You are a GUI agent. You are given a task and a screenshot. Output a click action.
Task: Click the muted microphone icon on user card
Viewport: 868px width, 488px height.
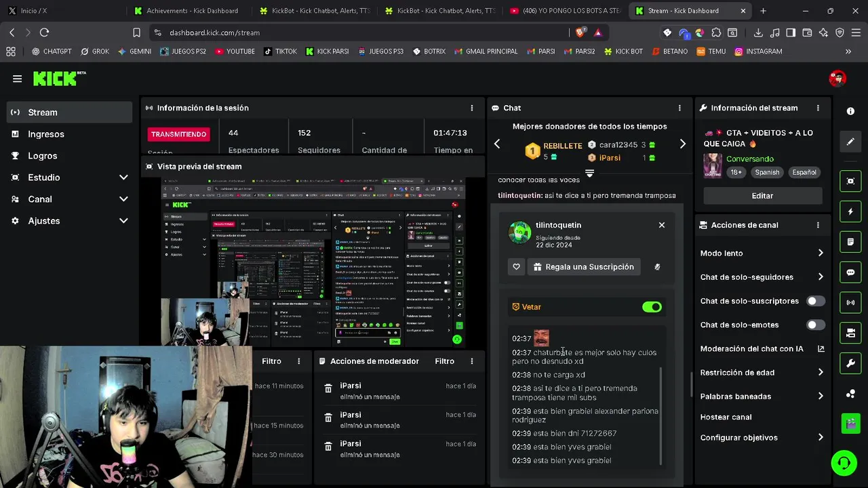click(x=657, y=267)
